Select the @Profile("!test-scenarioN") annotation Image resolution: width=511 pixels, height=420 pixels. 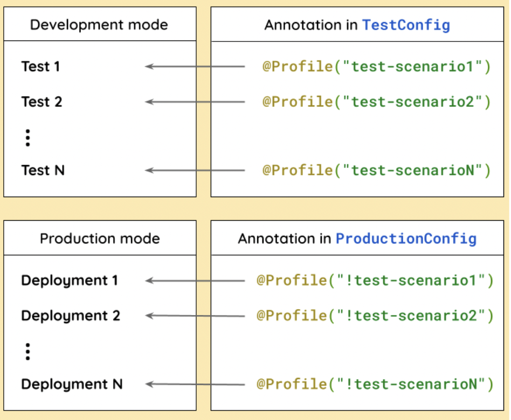[x=375, y=384]
